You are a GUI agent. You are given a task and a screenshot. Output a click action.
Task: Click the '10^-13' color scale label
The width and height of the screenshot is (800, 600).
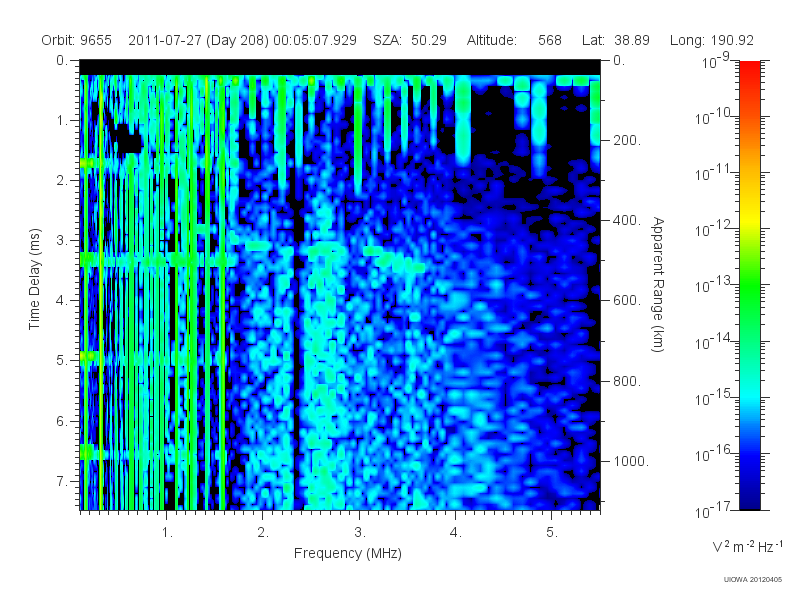pyautogui.click(x=713, y=285)
